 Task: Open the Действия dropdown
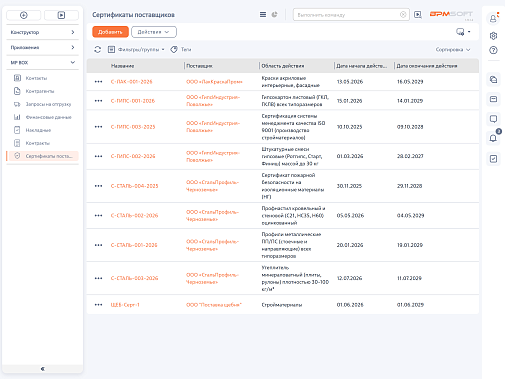(154, 32)
